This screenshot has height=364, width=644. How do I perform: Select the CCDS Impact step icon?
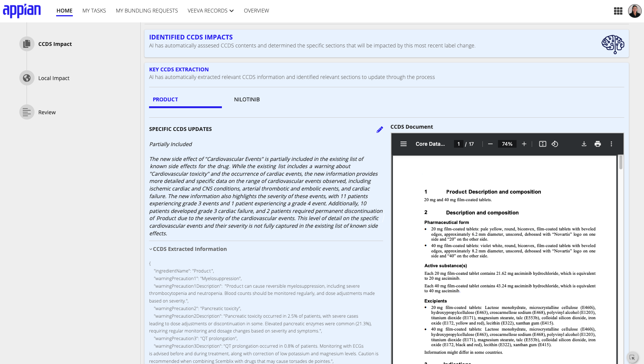[27, 44]
